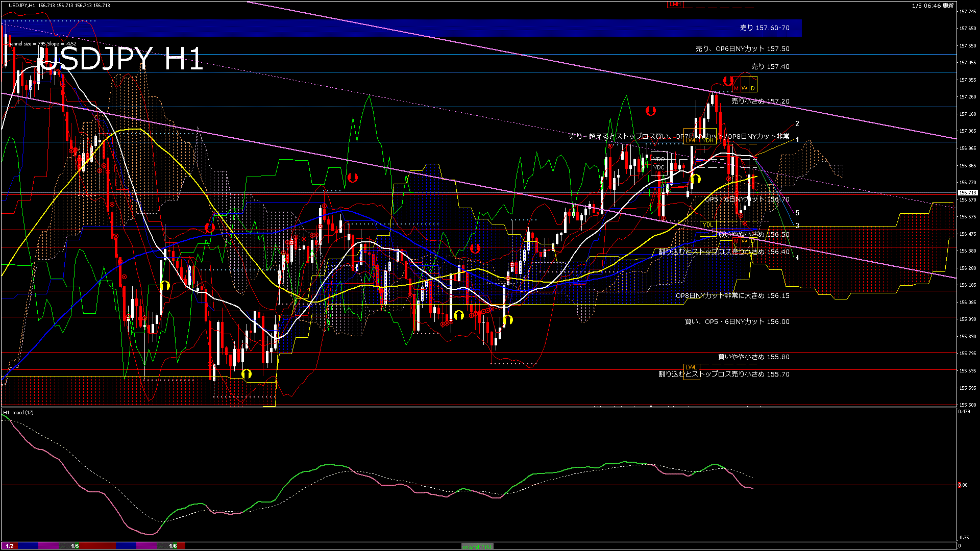
Task: Click the projection line label 2
Action: (x=797, y=123)
